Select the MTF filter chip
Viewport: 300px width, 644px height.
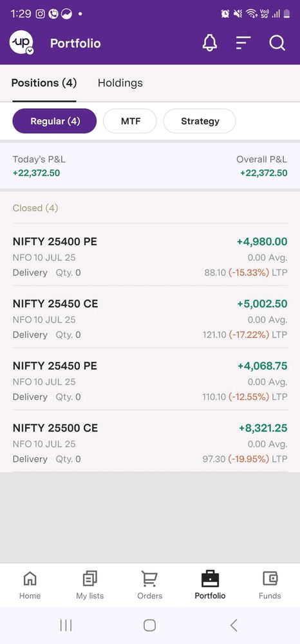pyautogui.click(x=130, y=121)
